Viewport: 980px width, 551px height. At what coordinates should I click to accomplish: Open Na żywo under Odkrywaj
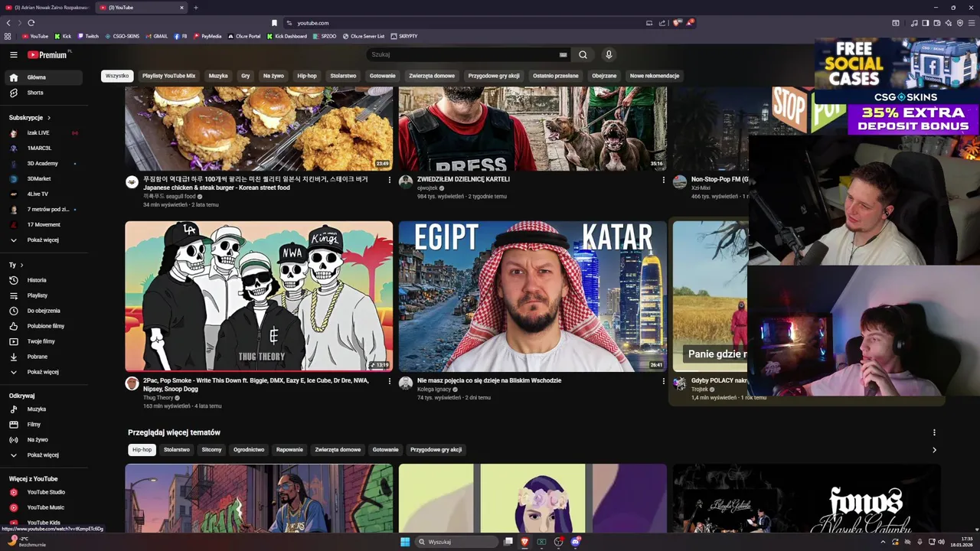pos(43,440)
